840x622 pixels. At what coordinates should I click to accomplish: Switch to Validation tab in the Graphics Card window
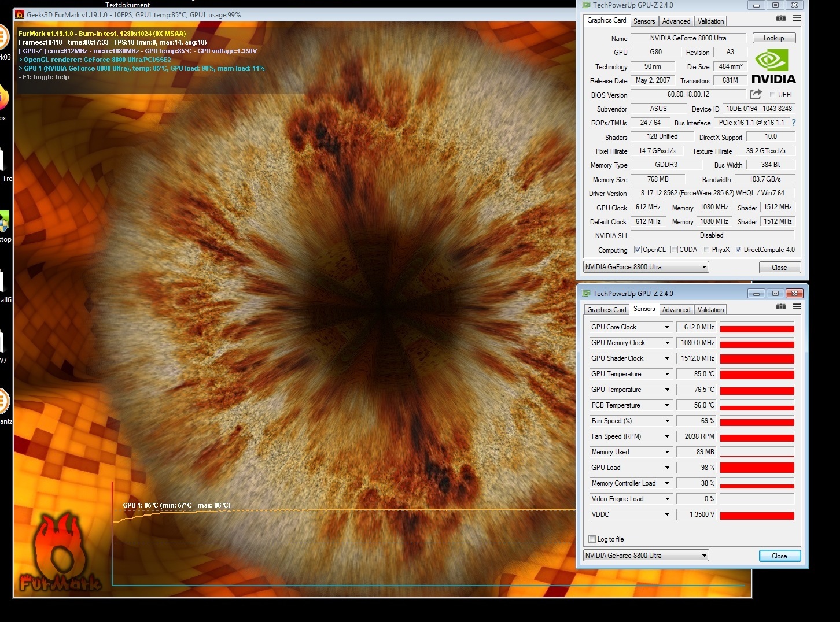point(710,21)
